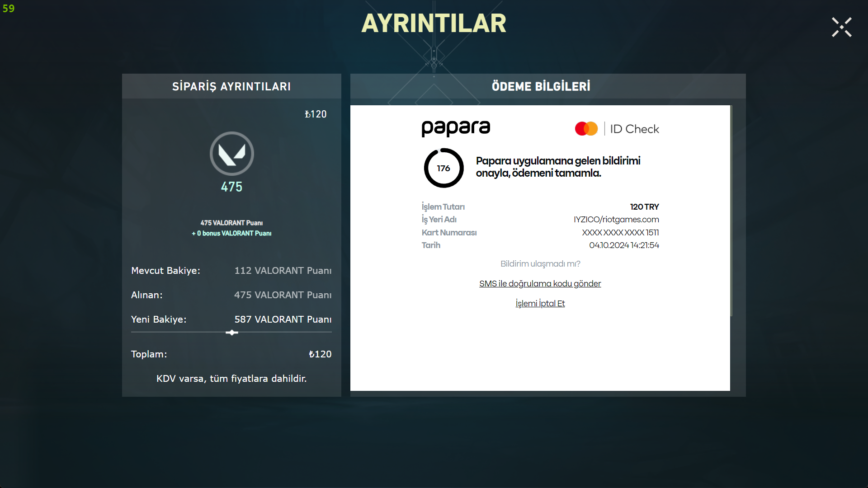
Task: Click the Bildirim ulaşmadı mı? text
Action: [x=540, y=264]
